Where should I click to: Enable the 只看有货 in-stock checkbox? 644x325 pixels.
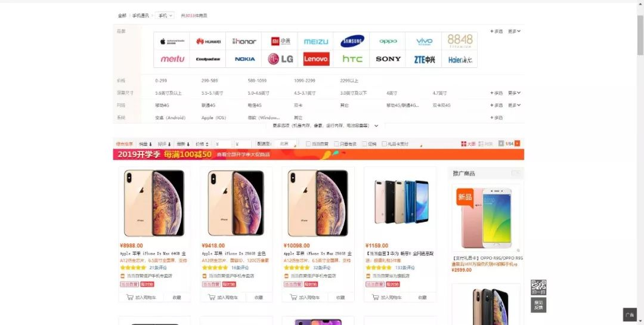click(x=345, y=144)
